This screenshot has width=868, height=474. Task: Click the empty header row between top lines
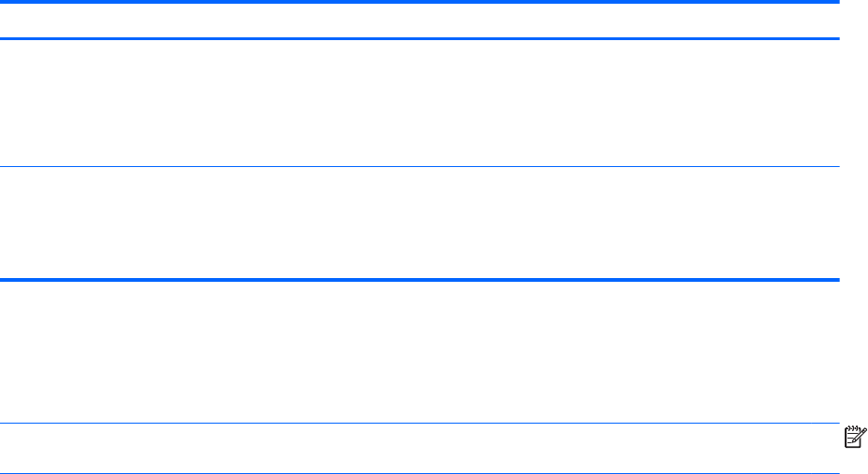pos(420,21)
